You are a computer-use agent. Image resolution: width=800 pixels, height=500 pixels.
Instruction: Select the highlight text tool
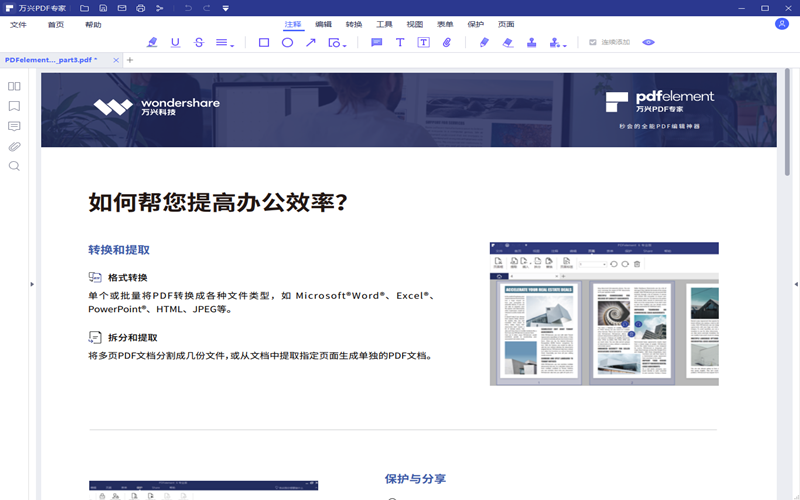click(152, 43)
